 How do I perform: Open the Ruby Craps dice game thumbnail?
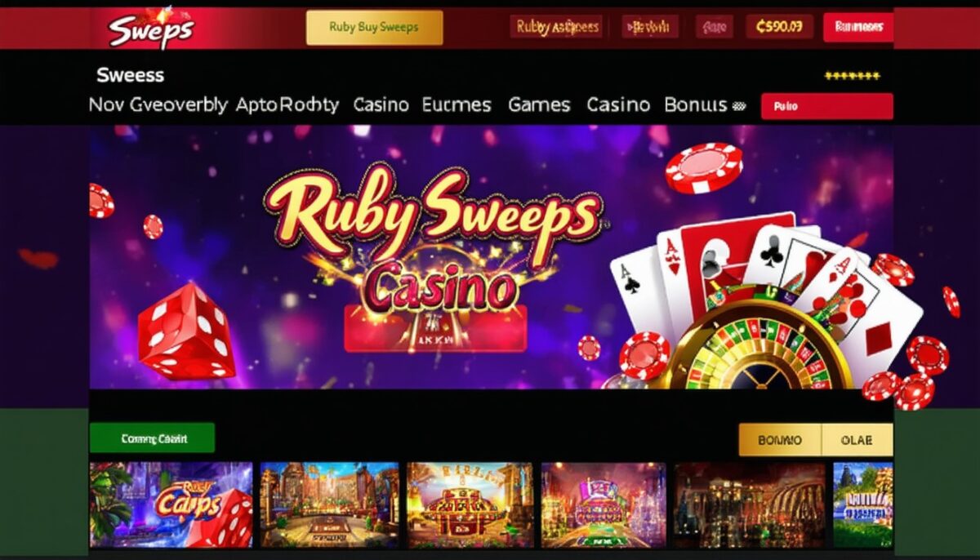[x=171, y=504]
